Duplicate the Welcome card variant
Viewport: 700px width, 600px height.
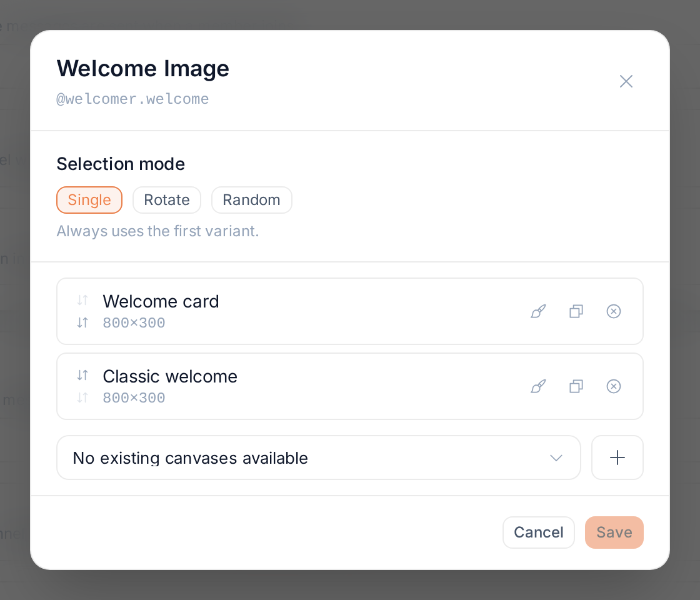click(576, 311)
